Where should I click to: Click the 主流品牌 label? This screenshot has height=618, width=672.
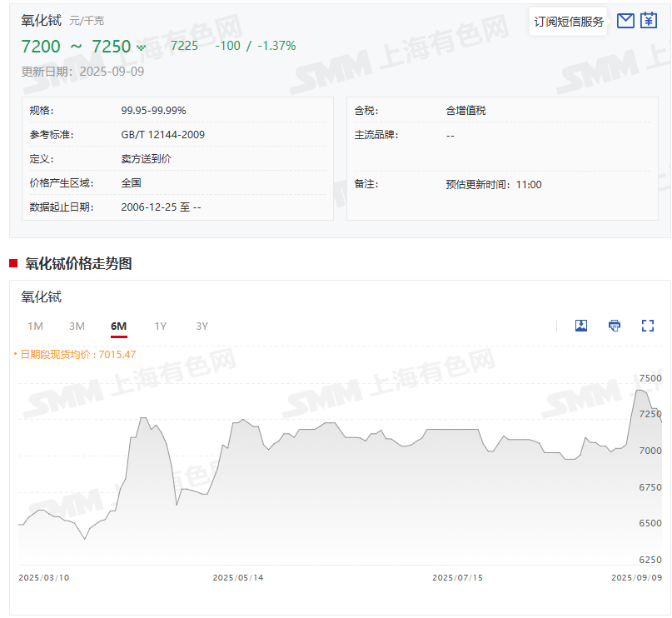pos(376,135)
